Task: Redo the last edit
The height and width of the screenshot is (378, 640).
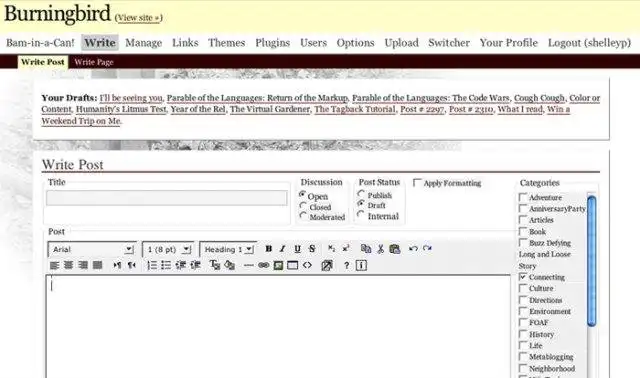Action: [427, 248]
